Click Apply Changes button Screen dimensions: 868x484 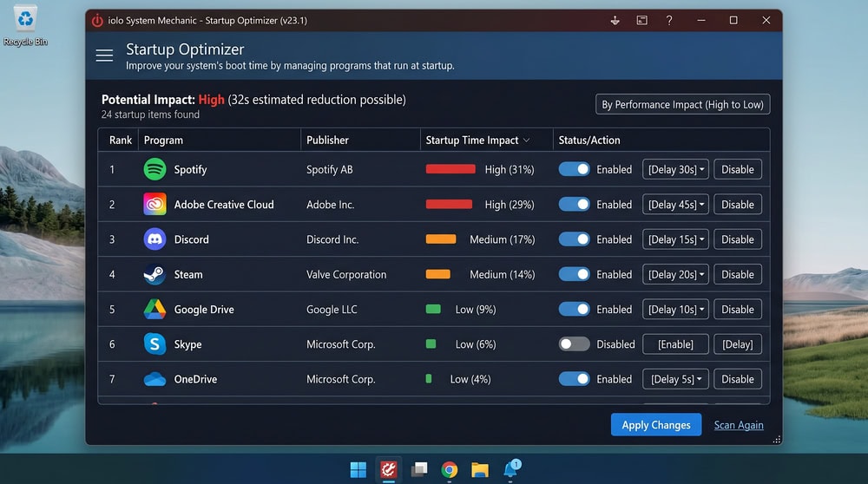point(656,425)
